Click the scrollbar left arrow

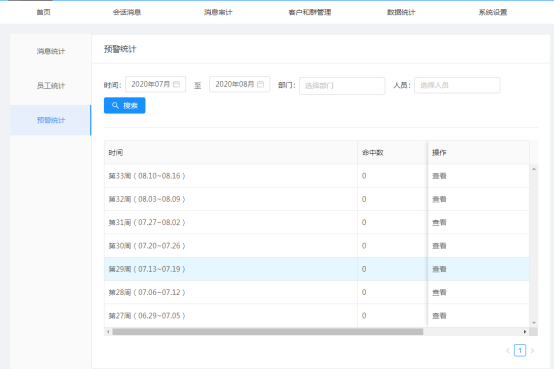coord(108,332)
